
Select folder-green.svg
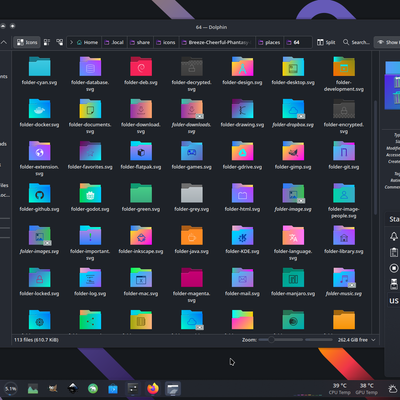(x=141, y=198)
